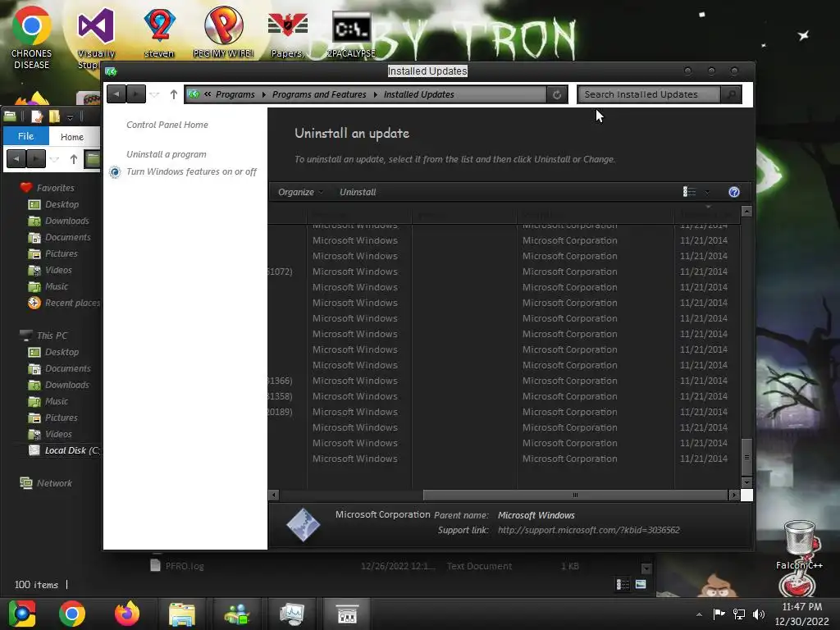Open the Organize dropdown menu
840x630 pixels.
pyautogui.click(x=300, y=192)
